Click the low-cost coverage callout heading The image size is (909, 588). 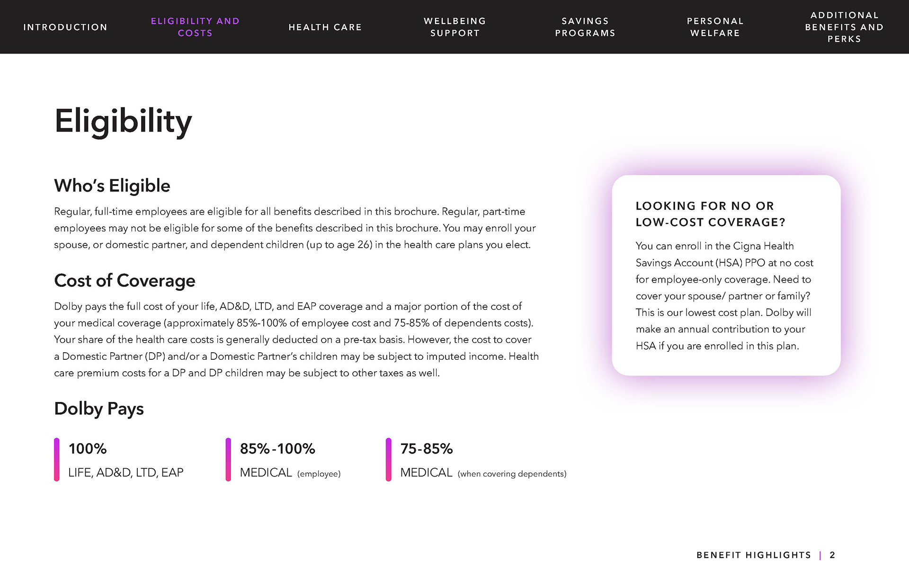point(710,214)
